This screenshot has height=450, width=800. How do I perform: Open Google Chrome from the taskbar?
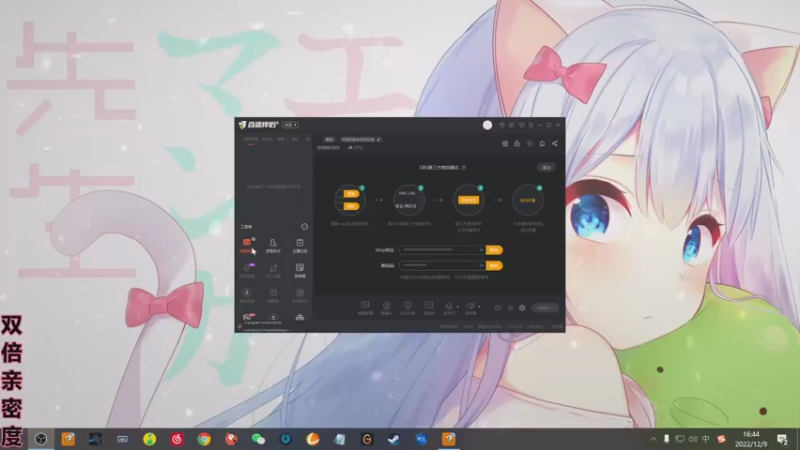coord(204,439)
